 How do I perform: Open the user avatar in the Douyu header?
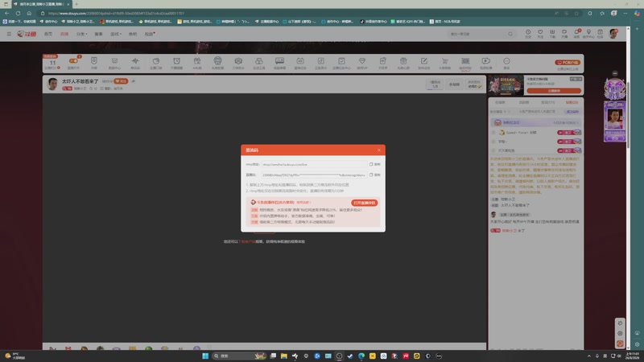[x=613, y=34]
